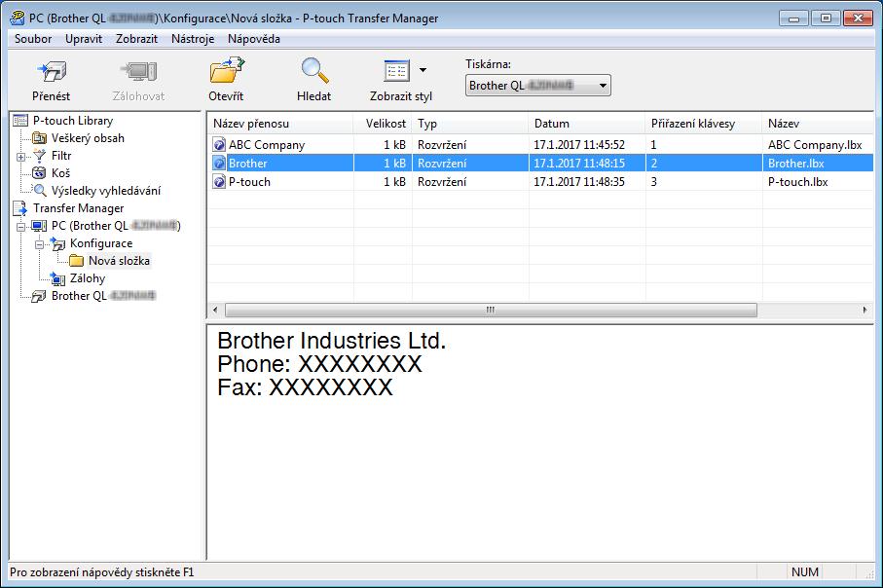Click the Transfer Manager document icon

pos(20,208)
